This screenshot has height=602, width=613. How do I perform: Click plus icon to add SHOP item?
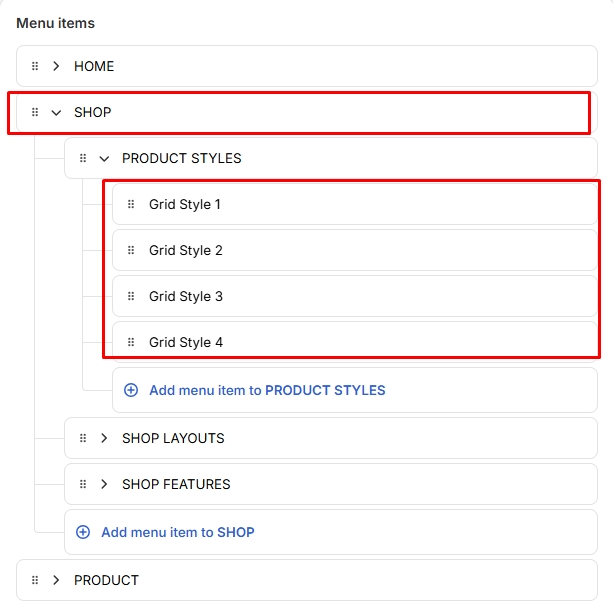coord(83,532)
